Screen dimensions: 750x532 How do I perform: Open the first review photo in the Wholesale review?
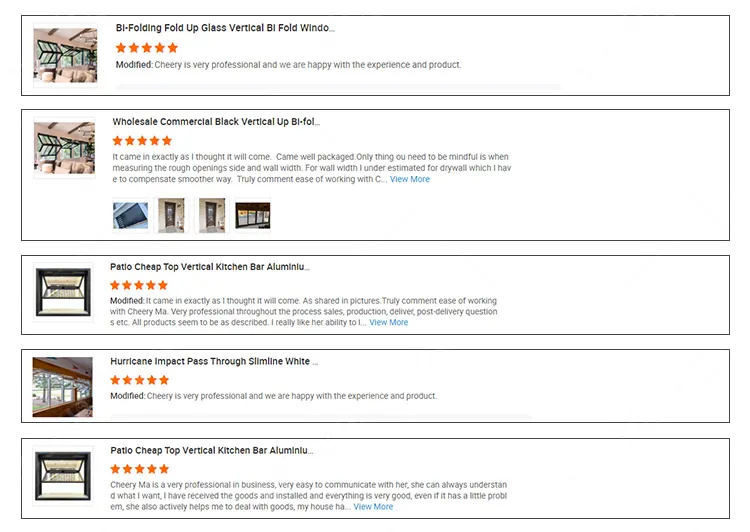(x=130, y=215)
